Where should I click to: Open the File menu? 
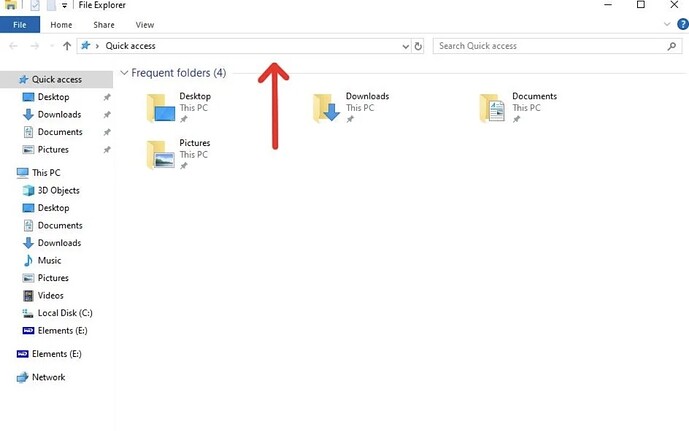coord(20,24)
